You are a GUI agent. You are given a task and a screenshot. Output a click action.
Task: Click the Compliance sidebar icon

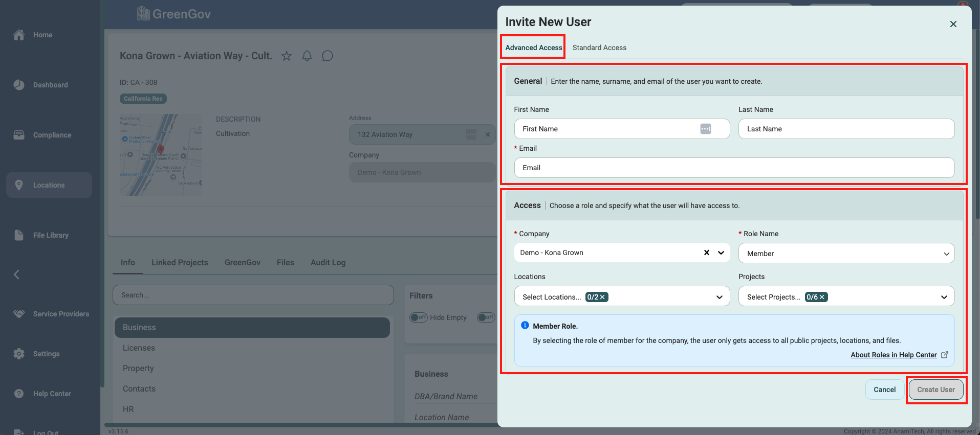(x=19, y=135)
